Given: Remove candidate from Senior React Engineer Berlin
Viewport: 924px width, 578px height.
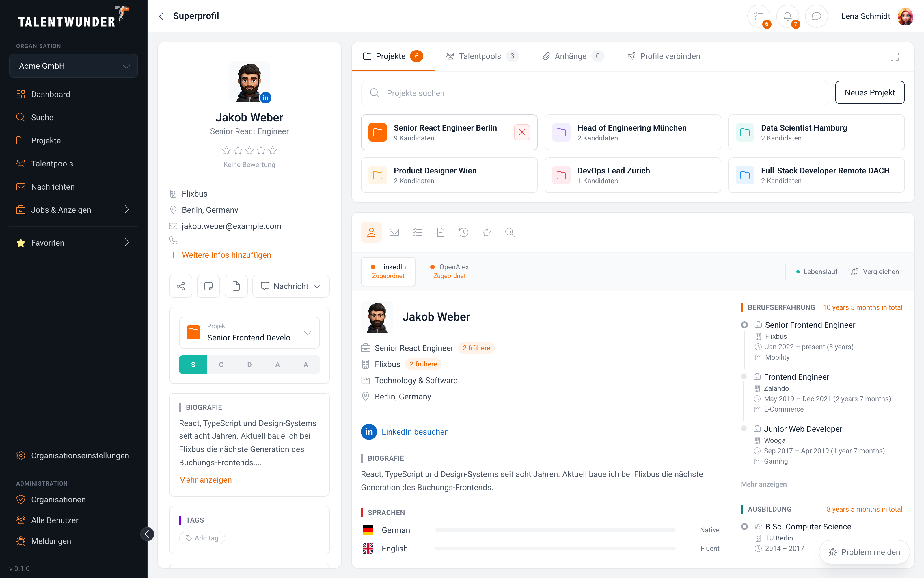Looking at the screenshot, I should (522, 132).
